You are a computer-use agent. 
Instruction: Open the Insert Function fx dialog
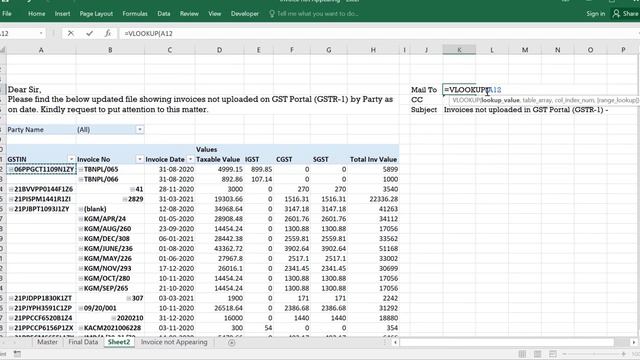108,33
